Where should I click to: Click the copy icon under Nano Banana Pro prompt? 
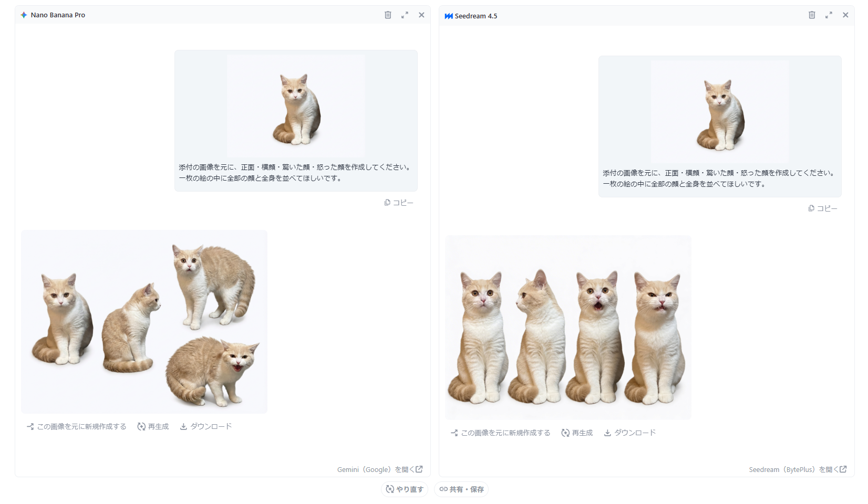click(387, 202)
